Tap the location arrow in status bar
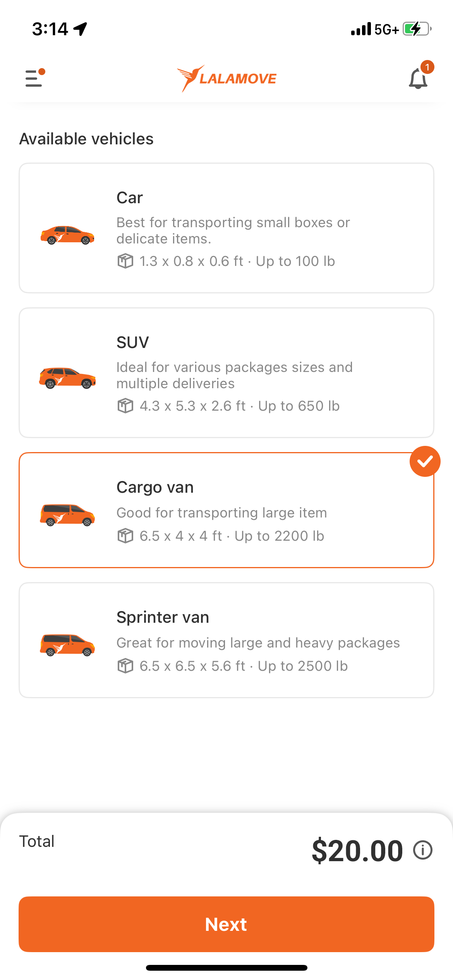This screenshot has width=453, height=980. [x=81, y=29]
